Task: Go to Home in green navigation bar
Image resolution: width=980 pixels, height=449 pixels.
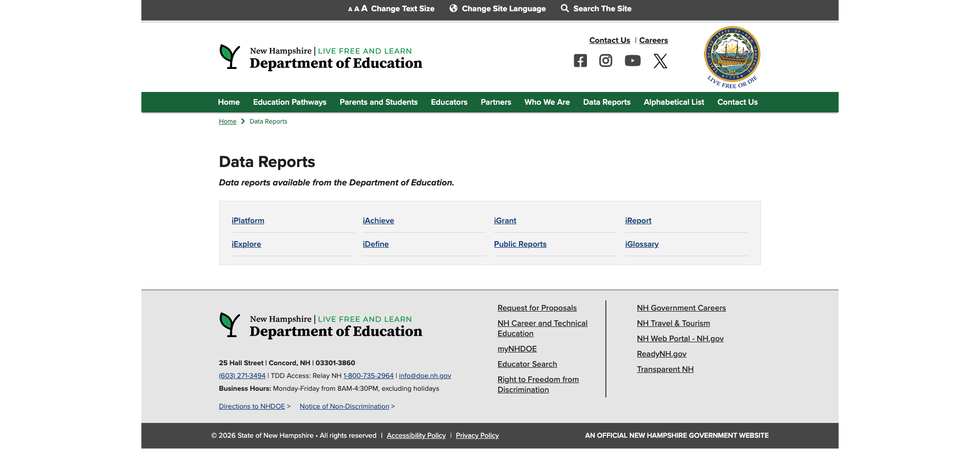Action: click(x=229, y=102)
